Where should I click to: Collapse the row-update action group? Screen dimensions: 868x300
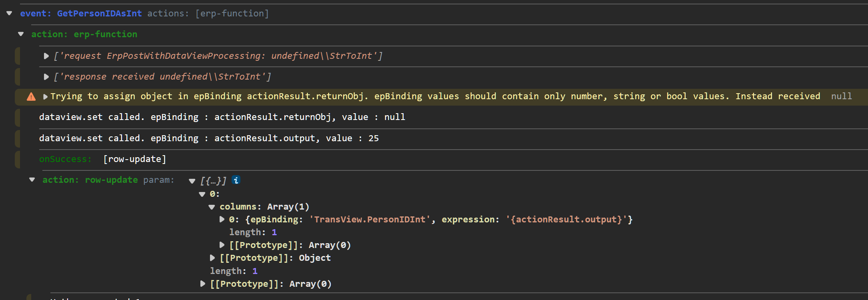[32, 180]
